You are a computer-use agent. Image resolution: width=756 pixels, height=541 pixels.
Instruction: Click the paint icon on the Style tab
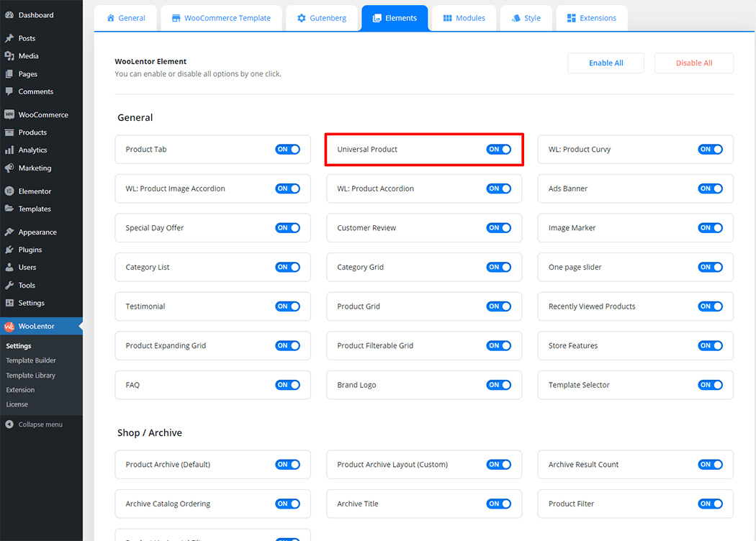click(x=516, y=18)
